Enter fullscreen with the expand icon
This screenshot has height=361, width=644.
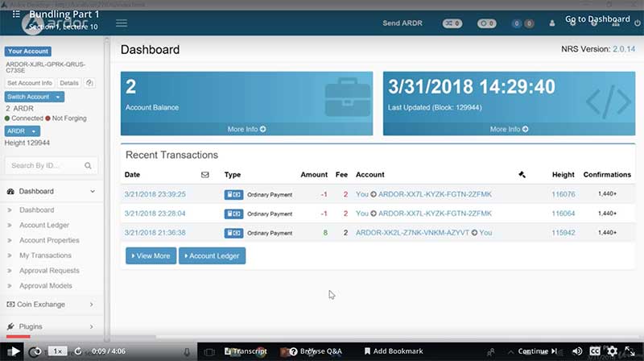(x=630, y=351)
